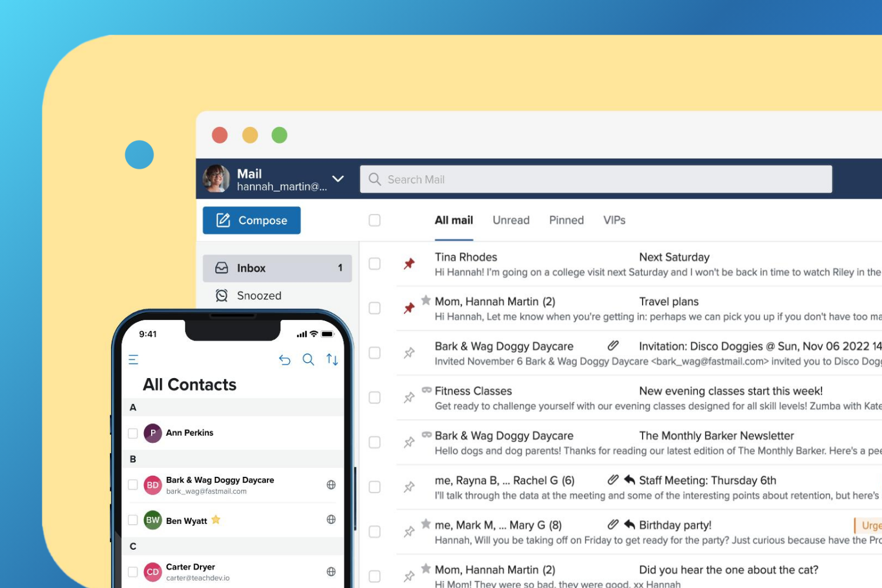
Task: Open attachment icon on Disco Doggies invitation
Action: point(613,345)
